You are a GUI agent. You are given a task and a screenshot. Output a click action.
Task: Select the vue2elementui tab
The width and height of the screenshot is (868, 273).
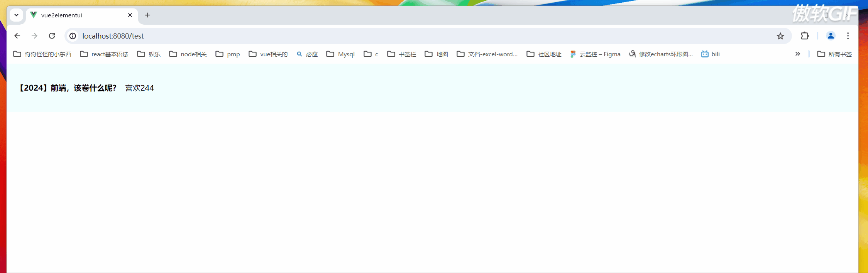click(x=82, y=15)
